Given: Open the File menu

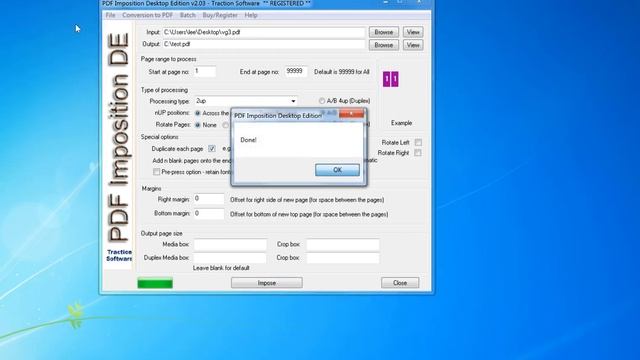Looking at the screenshot, I should tap(111, 15).
